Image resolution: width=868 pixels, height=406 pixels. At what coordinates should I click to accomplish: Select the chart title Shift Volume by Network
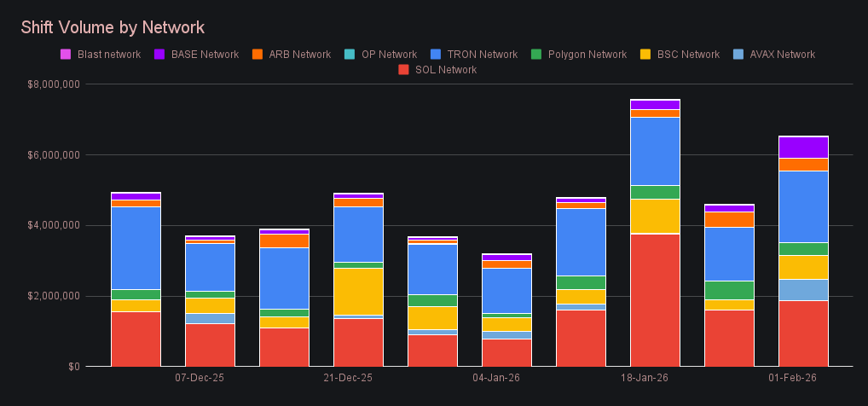click(113, 28)
